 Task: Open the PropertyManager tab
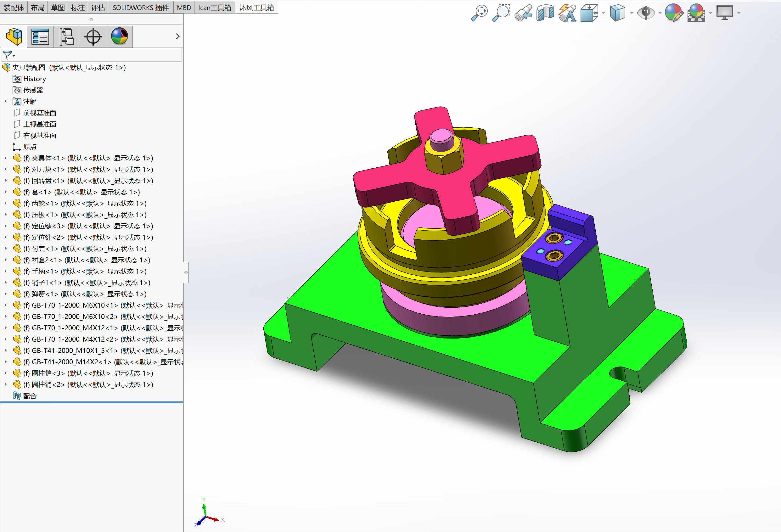[40, 36]
